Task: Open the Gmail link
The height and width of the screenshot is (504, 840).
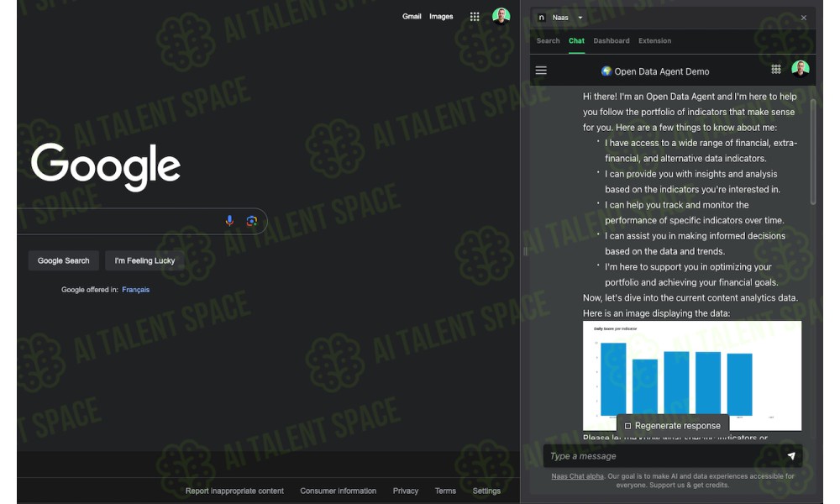Action: point(412,17)
